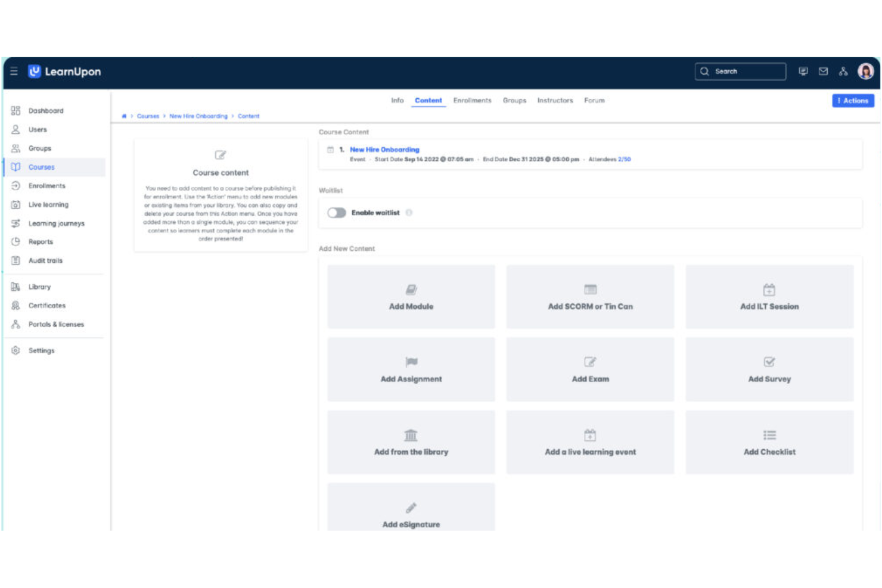Click the Add Module icon
882x588 pixels.
coord(411,290)
